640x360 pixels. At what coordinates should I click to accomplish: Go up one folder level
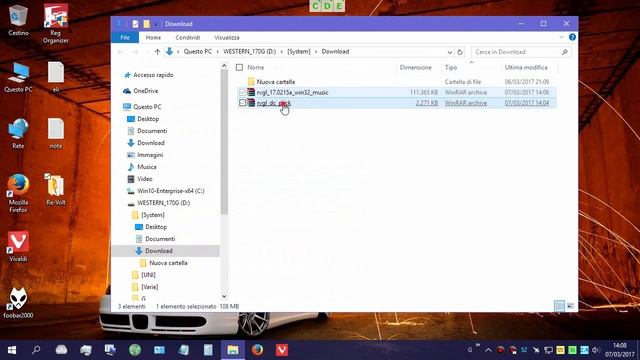pos(157,52)
